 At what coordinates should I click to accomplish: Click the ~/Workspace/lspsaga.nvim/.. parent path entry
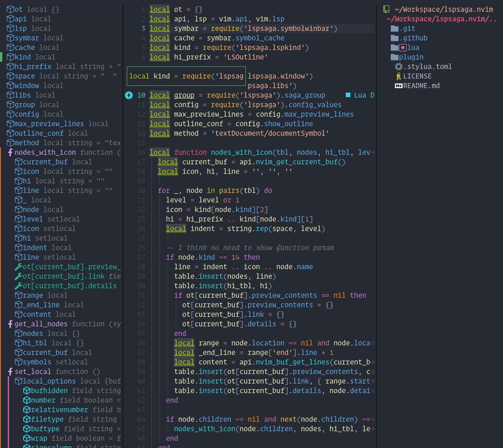pos(441,19)
